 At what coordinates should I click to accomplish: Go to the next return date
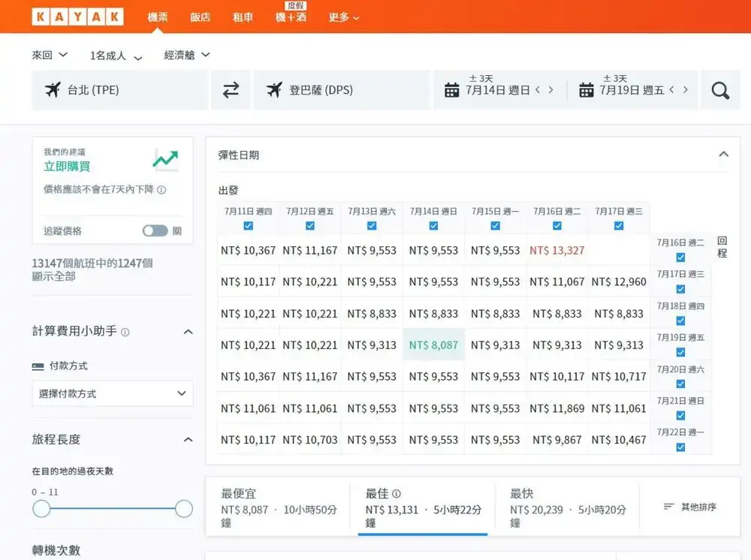pyautogui.click(x=686, y=89)
